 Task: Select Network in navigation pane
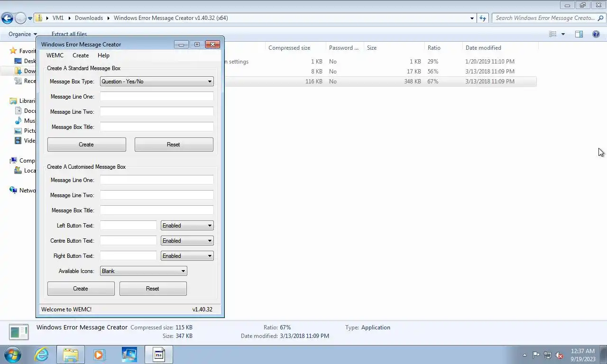click(24, 191)
